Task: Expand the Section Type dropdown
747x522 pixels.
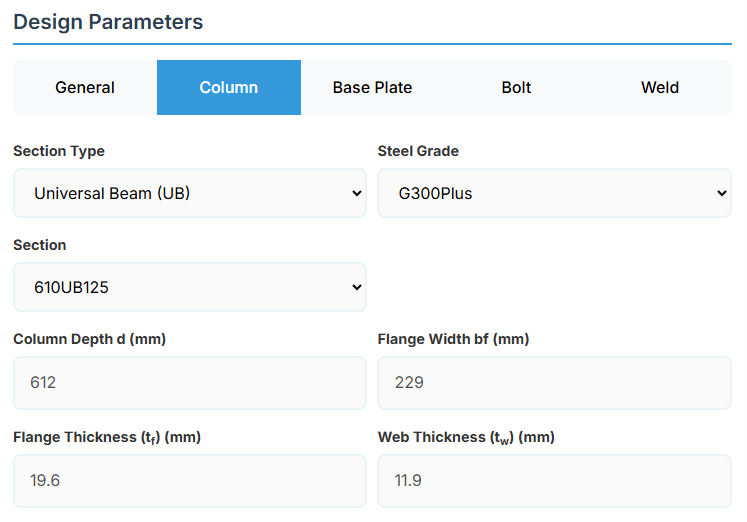Action: [x=190, y=193]
